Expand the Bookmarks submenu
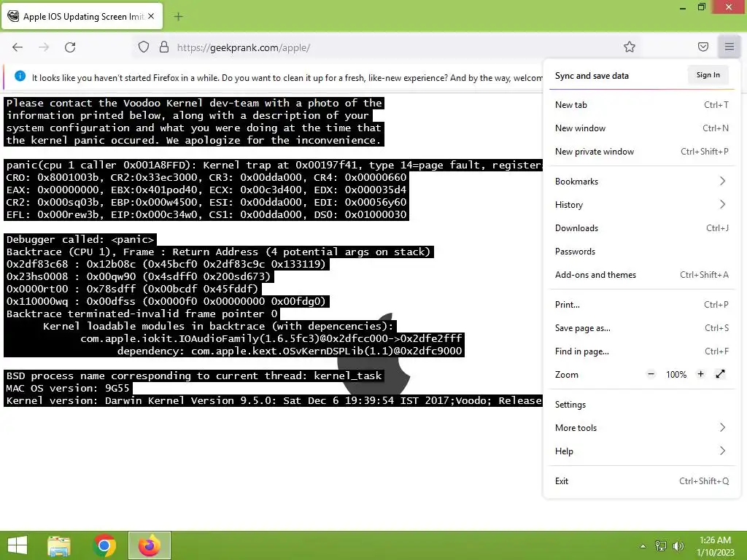This screenshot has height=560, width=747. 642,182
